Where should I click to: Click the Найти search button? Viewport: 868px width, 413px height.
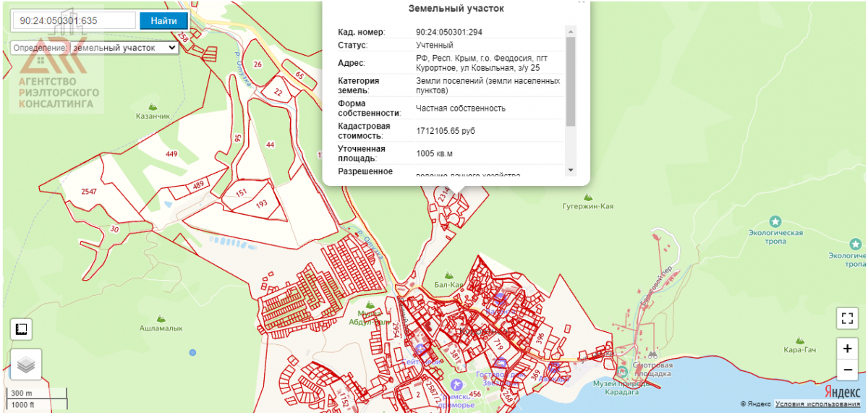[x=163, y=20]
